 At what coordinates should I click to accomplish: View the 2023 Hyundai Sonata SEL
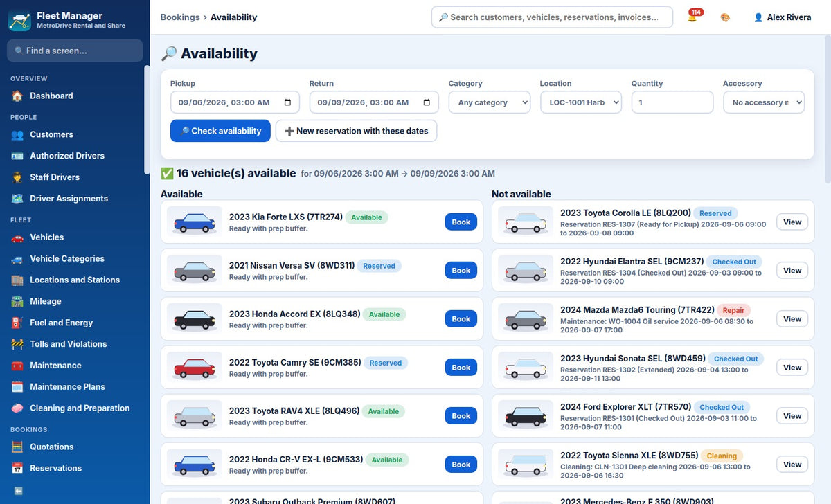point(792,368)
